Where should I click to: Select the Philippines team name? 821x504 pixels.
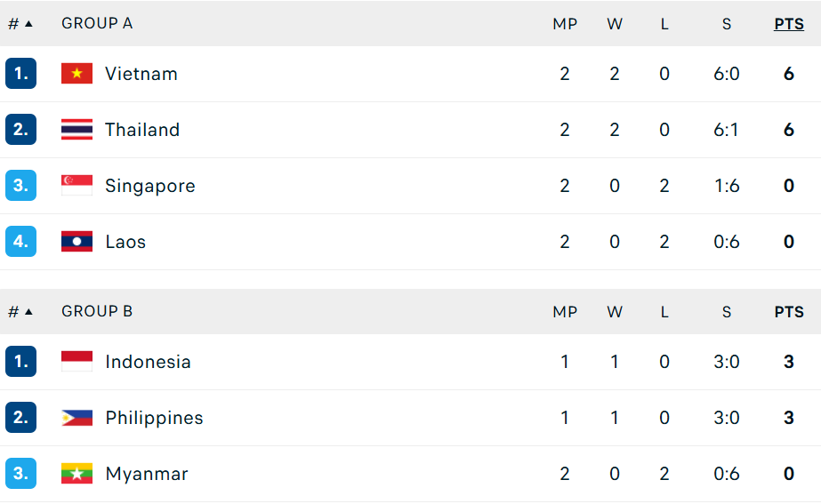[154, 418]
